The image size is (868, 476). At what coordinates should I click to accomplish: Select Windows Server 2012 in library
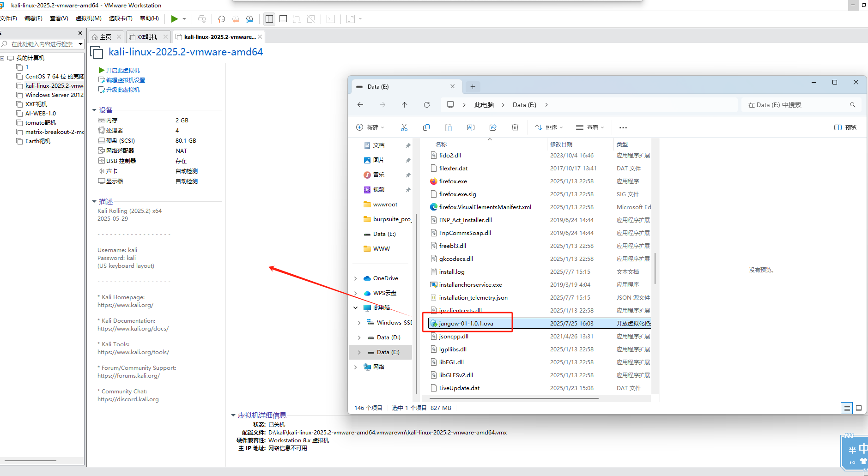click(54, 95)
